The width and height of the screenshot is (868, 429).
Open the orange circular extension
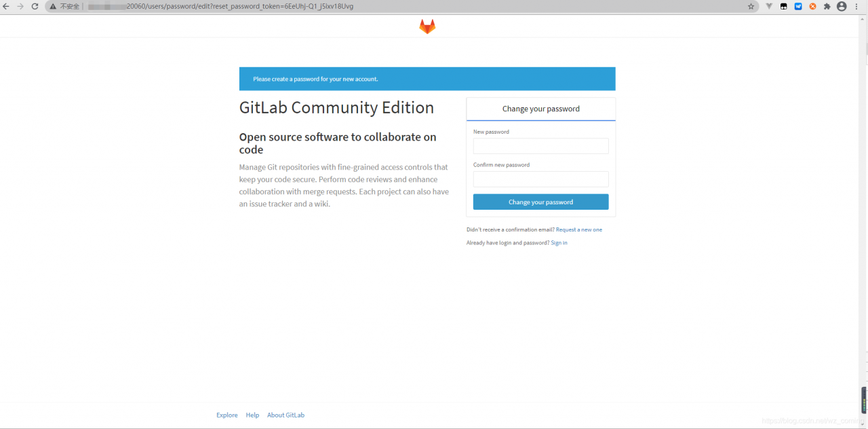coord(812,6)
